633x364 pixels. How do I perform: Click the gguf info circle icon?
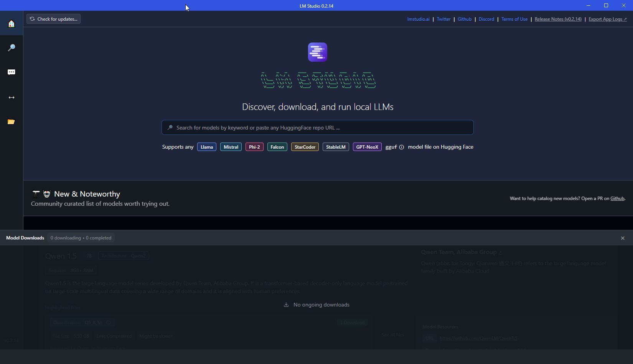click(401, 147)
